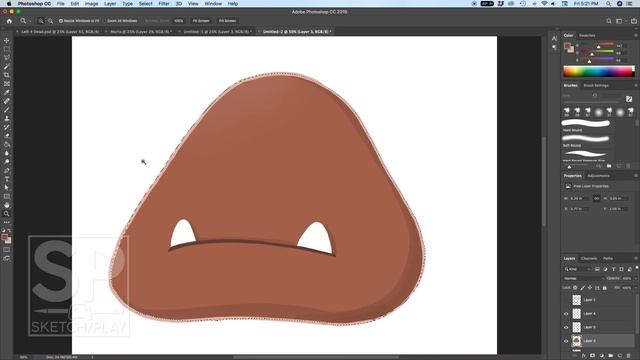640x360 pixels.
Task: Switch to the Adjustments tab
Action: pos(598,176)
